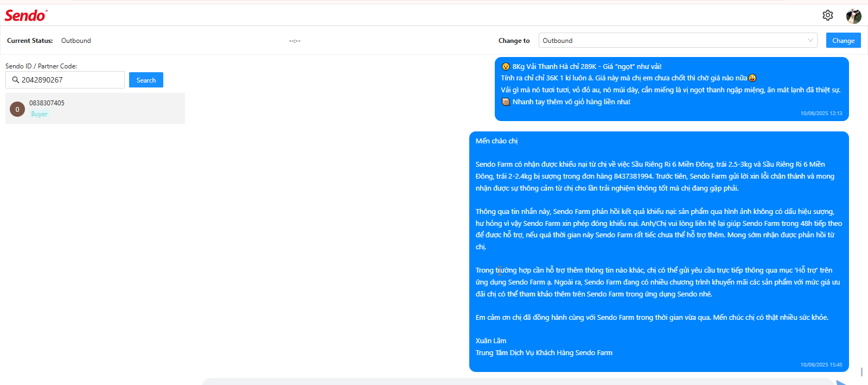Click the chat scrollbar thumb

[861, 372]
